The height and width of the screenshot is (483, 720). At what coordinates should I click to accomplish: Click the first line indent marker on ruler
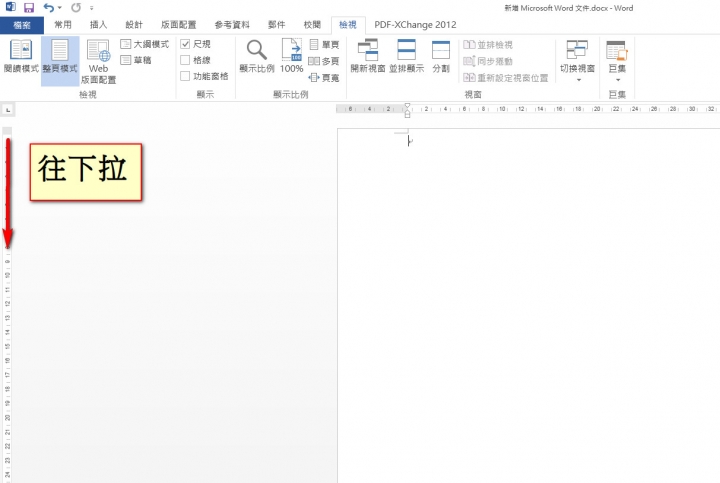pyautogui.click(x=407, y=106)
